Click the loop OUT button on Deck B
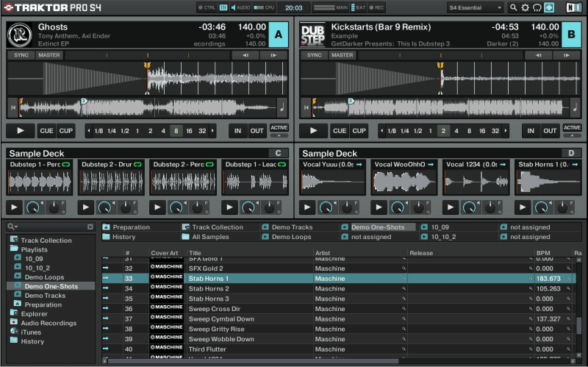Viewport: 588px width, 367px height. click(550, 131)
